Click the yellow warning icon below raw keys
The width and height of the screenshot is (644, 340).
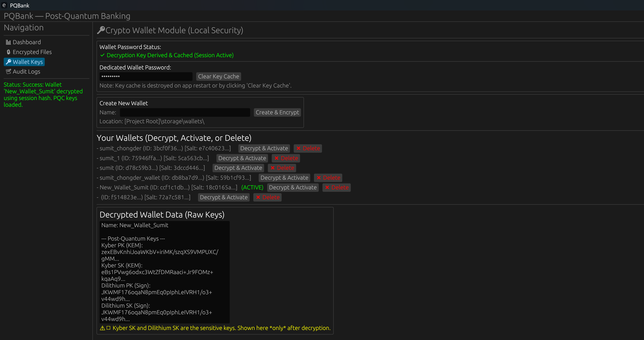click(102, 328)
